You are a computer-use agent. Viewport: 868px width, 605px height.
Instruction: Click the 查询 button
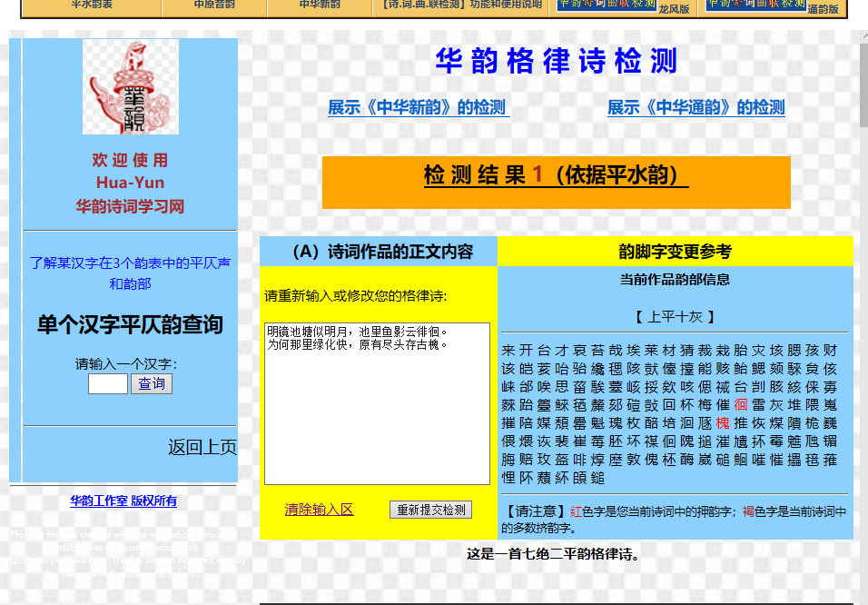tap(152, 384)
